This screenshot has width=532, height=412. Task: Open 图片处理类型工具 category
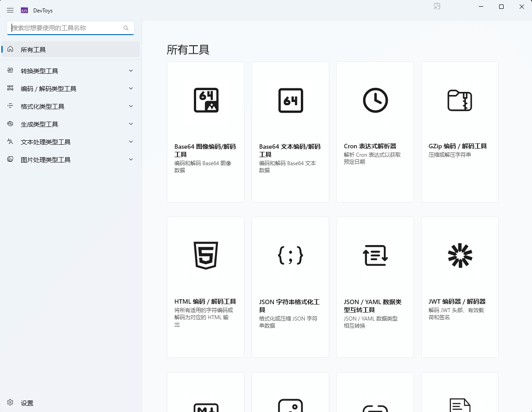[x=71, y=159]
